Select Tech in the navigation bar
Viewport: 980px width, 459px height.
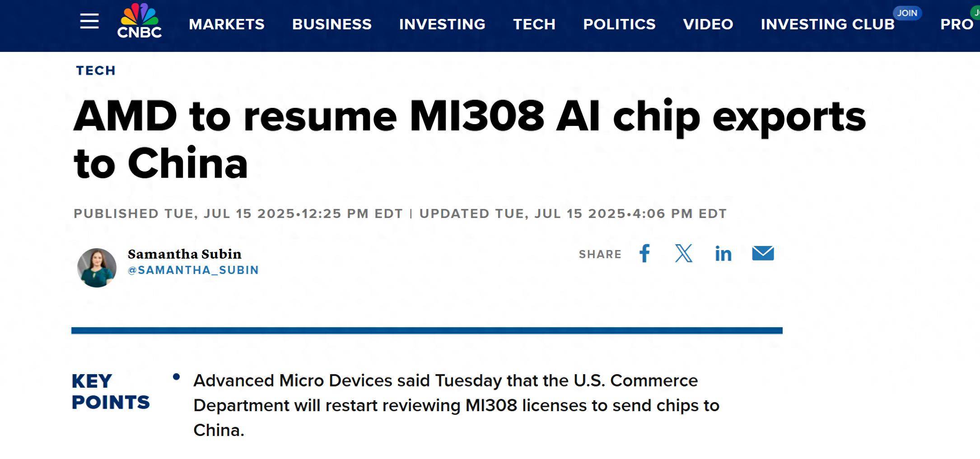click(534, 24)
